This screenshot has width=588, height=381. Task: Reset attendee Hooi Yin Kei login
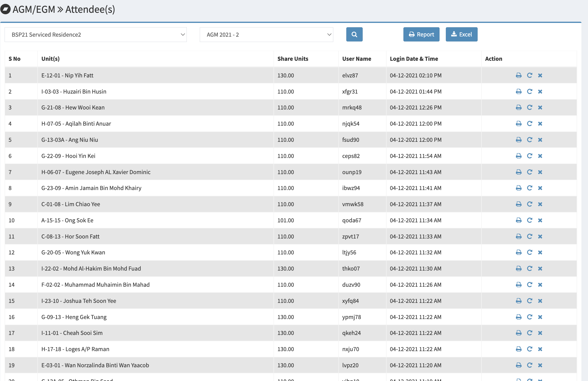(529, 156)
